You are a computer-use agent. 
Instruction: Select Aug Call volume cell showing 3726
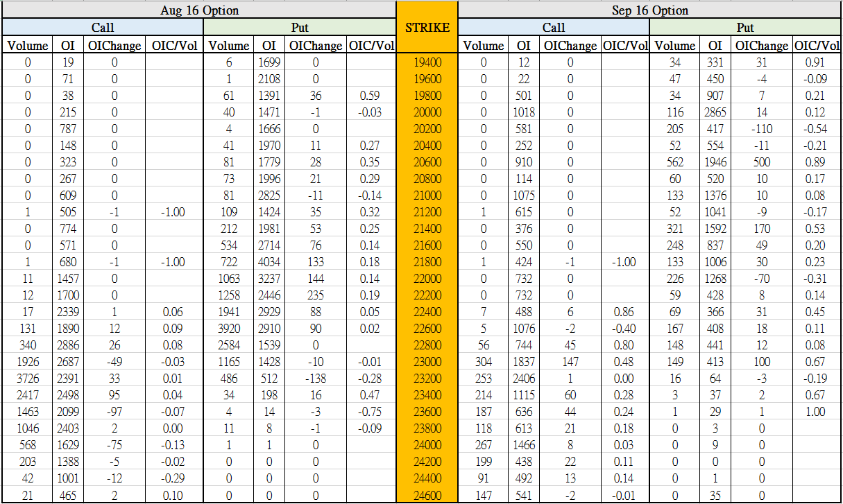(x=28, y=379)
